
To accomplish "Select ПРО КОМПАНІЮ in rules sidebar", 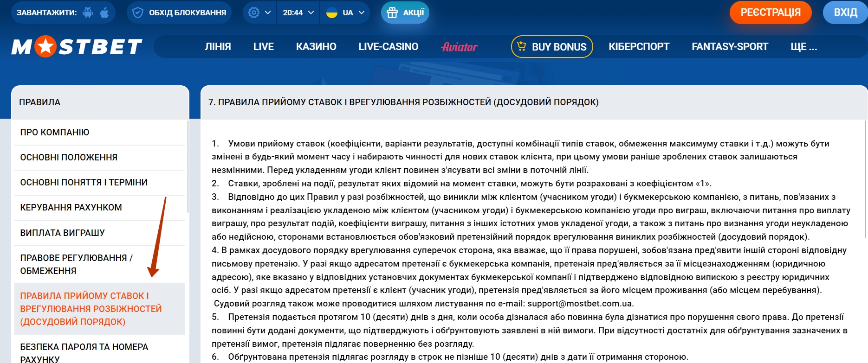I will pyautogui.click(x=100, y=132).
